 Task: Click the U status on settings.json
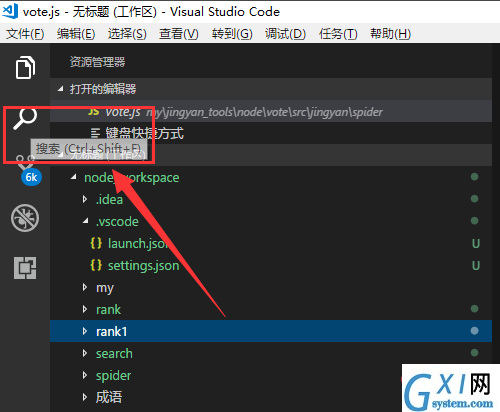[x=476, y=266]
